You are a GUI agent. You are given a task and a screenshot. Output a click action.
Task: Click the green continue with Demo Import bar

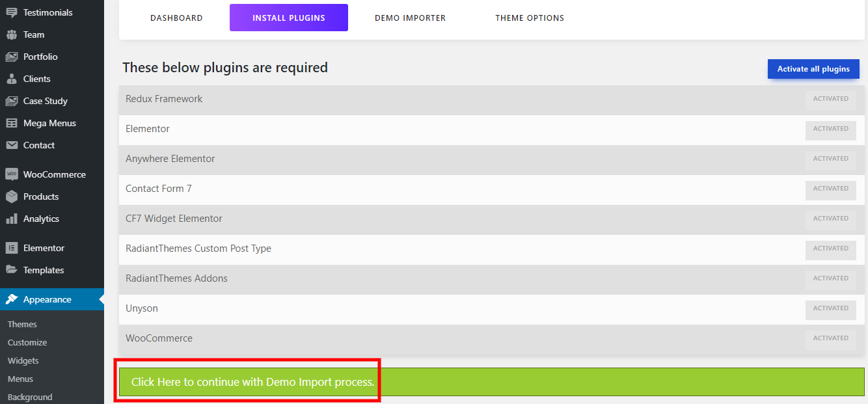[x=491, y=382]
